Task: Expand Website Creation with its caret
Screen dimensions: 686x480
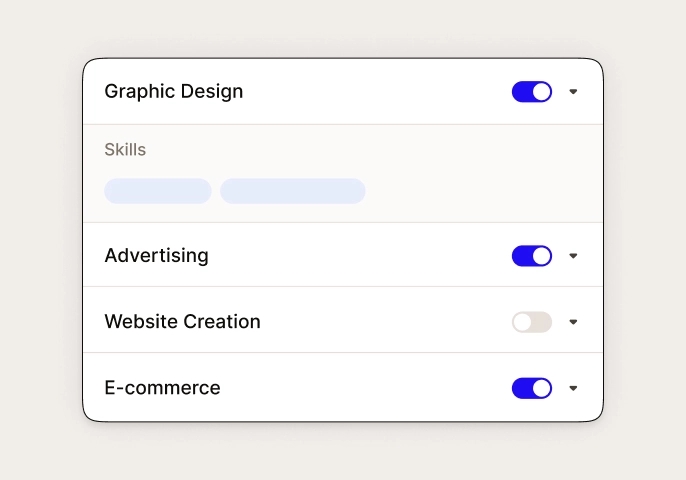Action: pyautogui.click(x=573, y=322)
